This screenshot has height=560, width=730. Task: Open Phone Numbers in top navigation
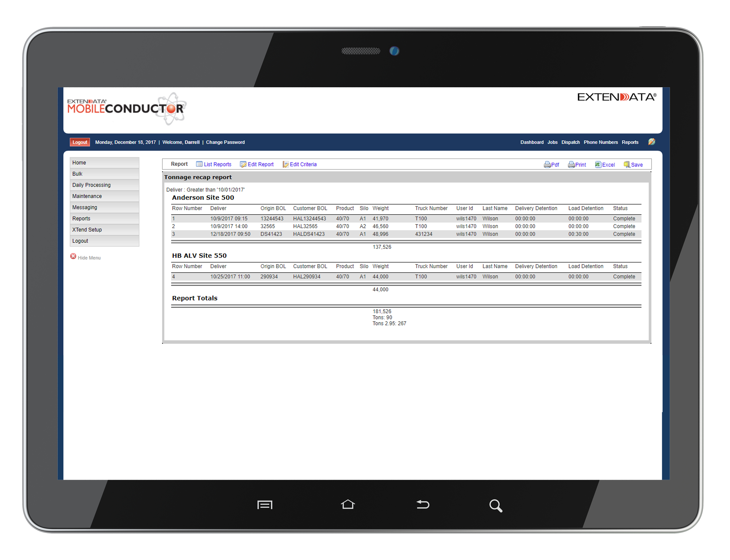[x=600, y=142]
